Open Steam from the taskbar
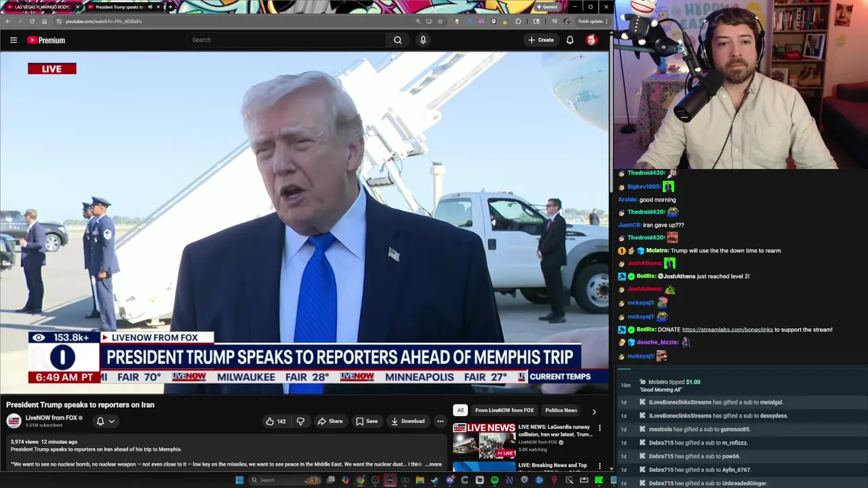The height and width of the screenshot is (488, 868). point(435,480)
